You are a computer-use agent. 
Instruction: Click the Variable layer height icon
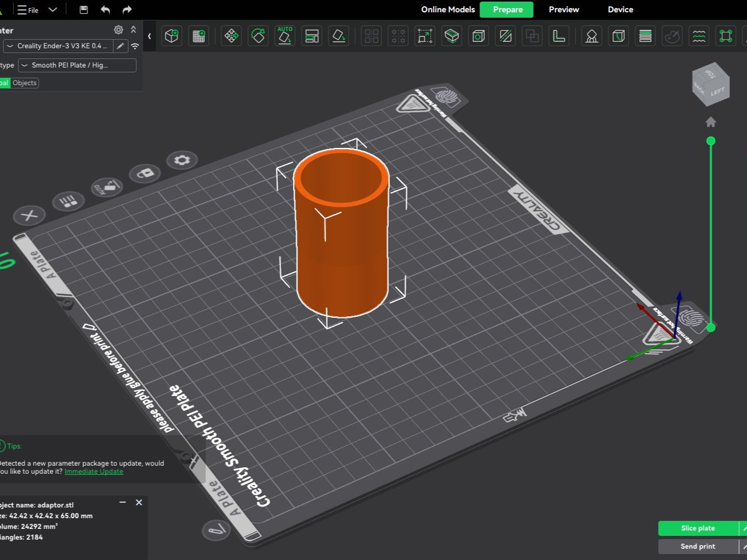pos(645,36)
